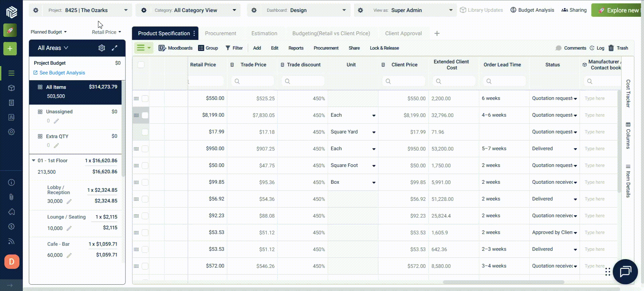
Task: Click See Budget Analysis link
Action: [59, 73]
